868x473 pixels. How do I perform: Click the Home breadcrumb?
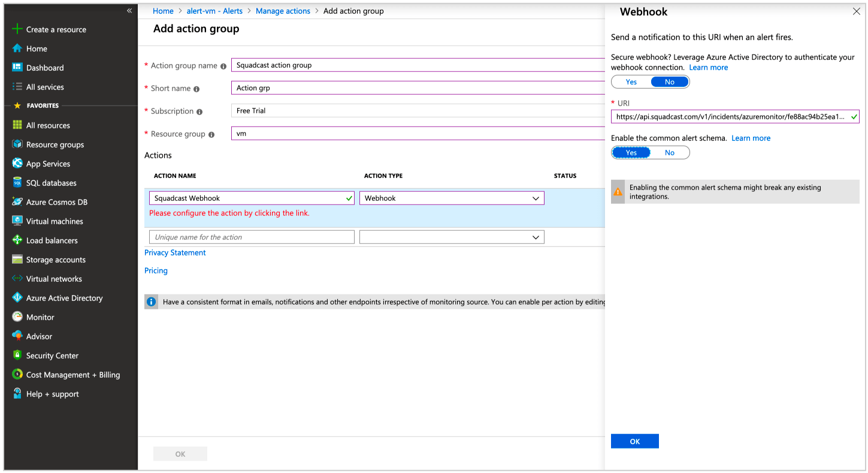[x=163, y=11]
